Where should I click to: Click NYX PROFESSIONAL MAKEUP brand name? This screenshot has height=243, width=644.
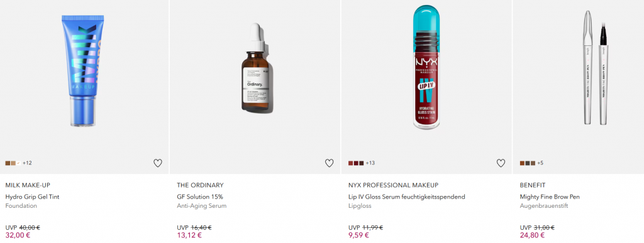pos(394,185)
